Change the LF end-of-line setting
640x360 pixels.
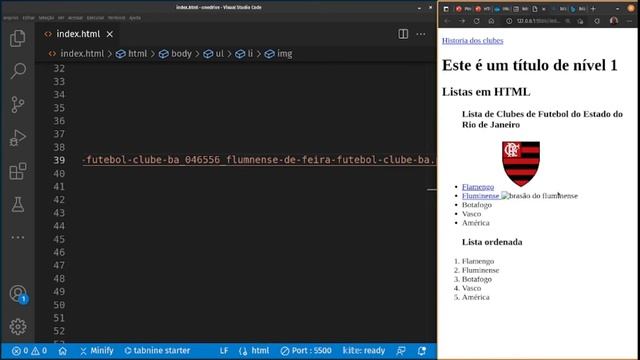tap(224, 351)
